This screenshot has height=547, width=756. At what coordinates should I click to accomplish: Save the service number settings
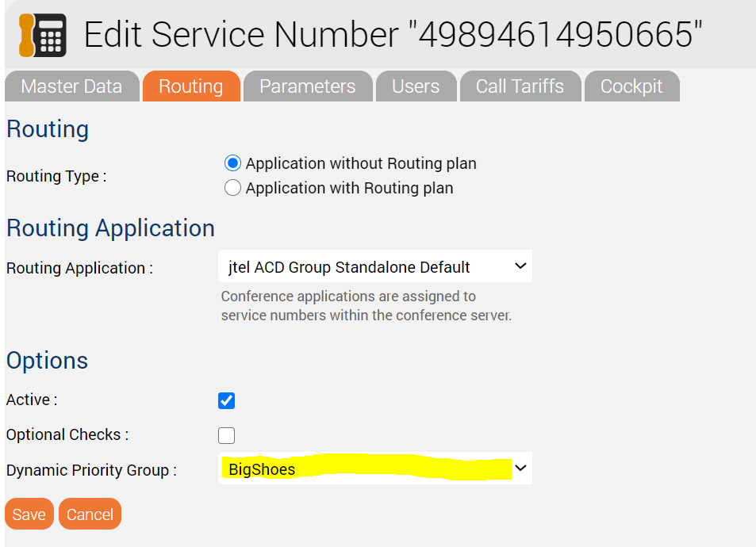click(x=29, y=514)
